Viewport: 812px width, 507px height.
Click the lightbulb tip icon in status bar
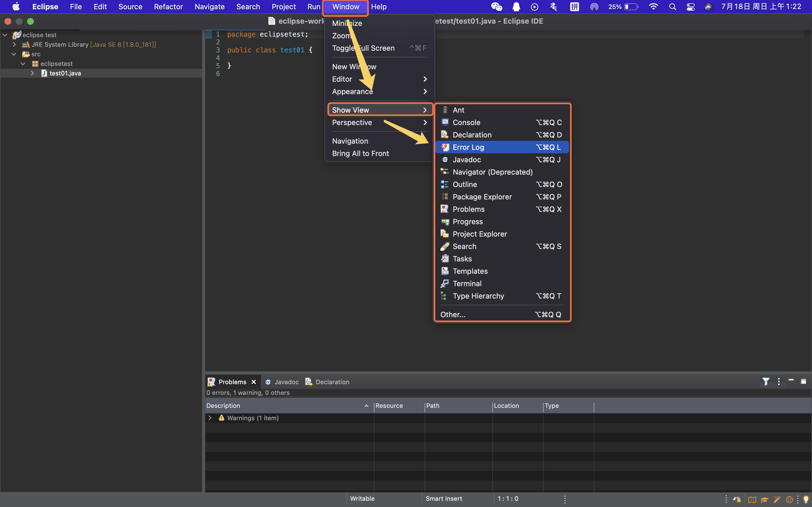pos(806,499)
